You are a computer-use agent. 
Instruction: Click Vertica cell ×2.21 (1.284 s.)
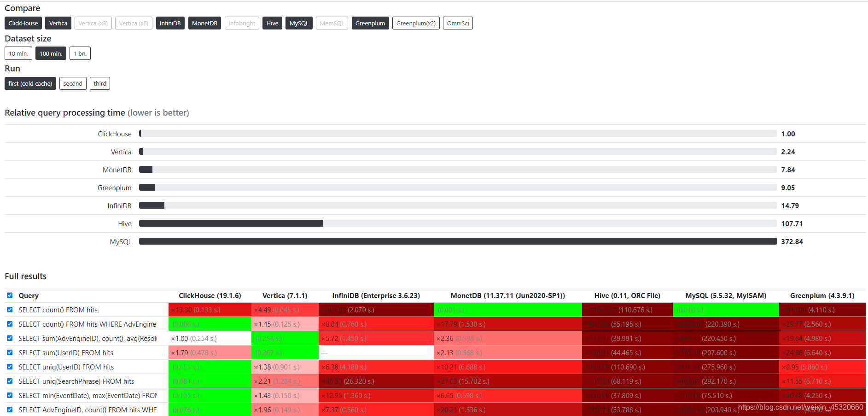point(285,381)
